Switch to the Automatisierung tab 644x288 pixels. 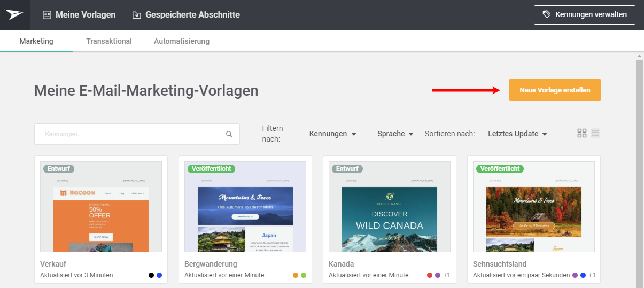[x=182, y=41]
